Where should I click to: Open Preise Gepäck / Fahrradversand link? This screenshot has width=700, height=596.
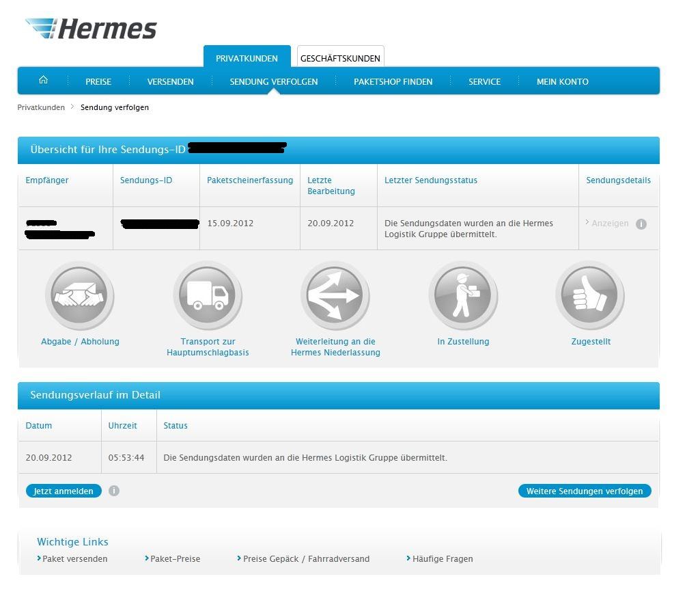(x=306, y=558)
